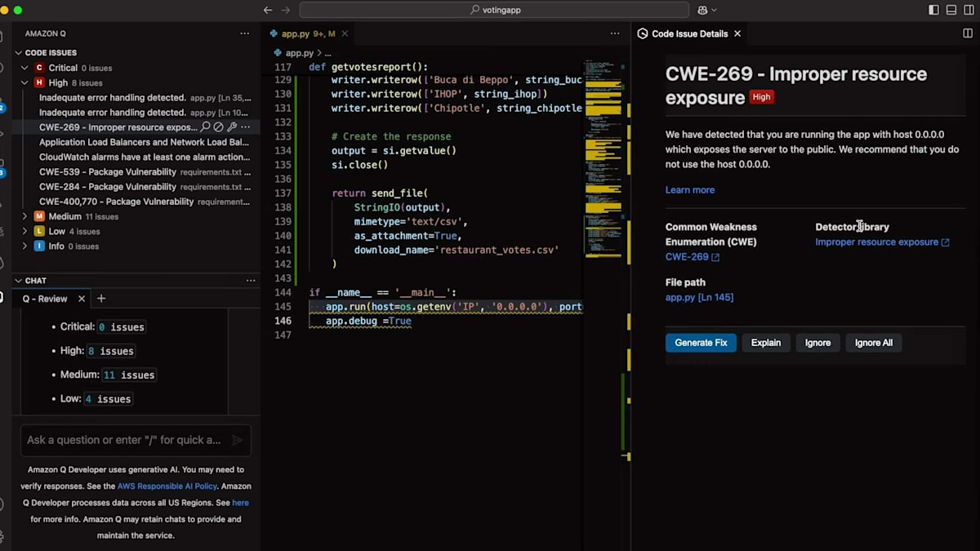The width and height of the screenshot is (980, 551).
Task: Add a new chat tab with plus
Action: [x=101, y=299]
